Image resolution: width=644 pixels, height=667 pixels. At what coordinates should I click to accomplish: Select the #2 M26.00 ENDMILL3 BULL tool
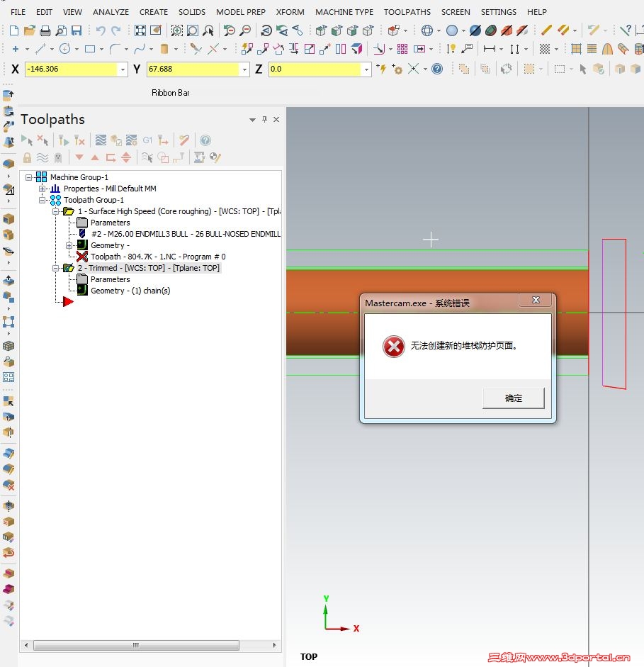tap(186, 234)
